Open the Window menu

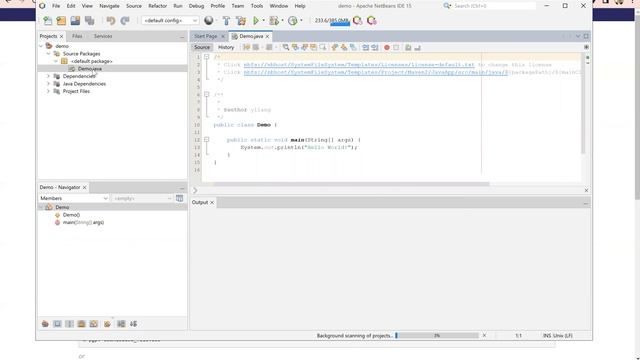[x=279, y=6]
